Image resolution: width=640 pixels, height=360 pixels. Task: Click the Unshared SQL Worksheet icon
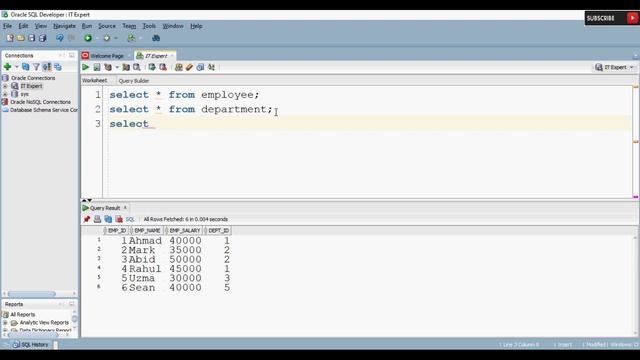(179, 67)
